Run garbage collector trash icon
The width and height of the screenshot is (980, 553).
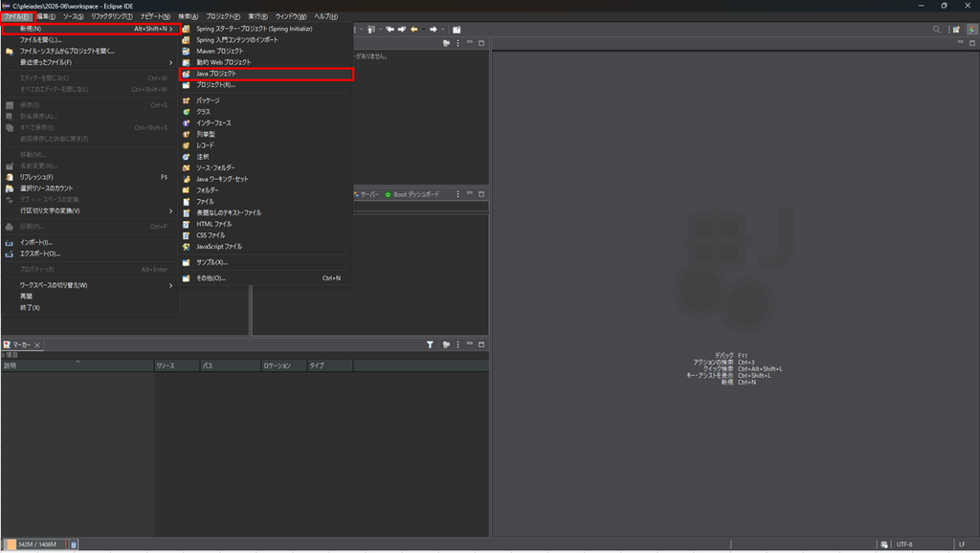coord(74,545)
